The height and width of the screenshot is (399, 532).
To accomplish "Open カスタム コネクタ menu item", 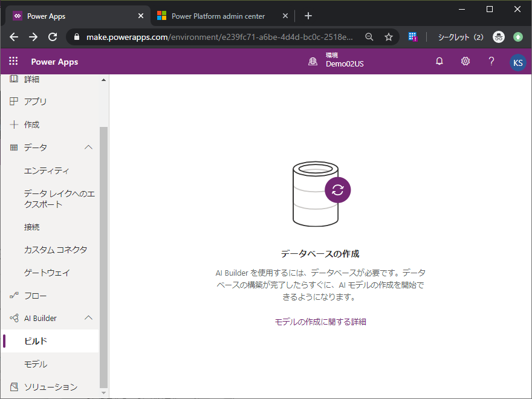I will 56,250.
